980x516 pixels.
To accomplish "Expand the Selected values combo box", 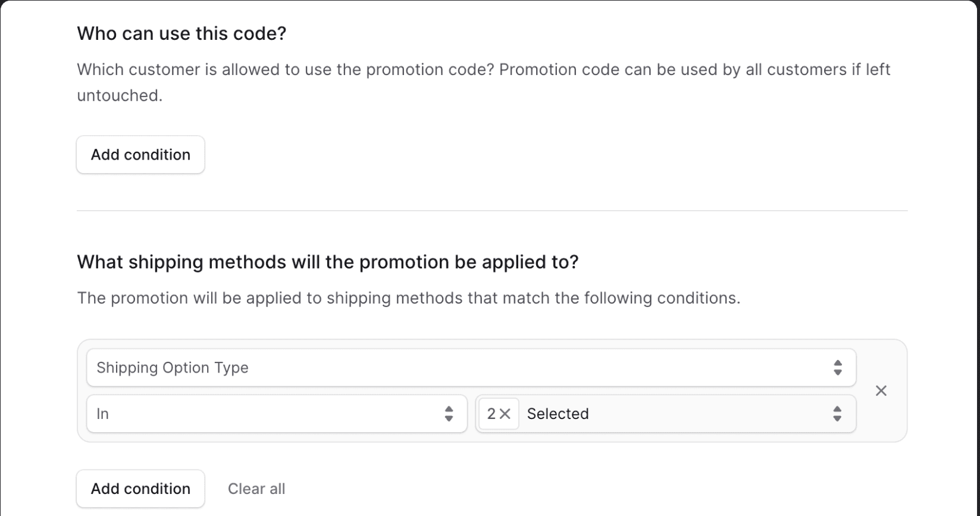I will [678, 414].
